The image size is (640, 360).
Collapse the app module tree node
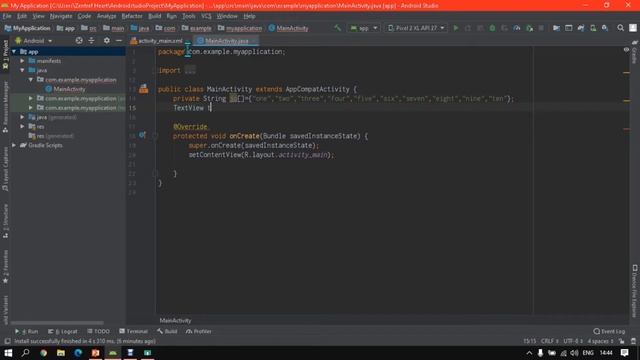(x=14, y=51)
